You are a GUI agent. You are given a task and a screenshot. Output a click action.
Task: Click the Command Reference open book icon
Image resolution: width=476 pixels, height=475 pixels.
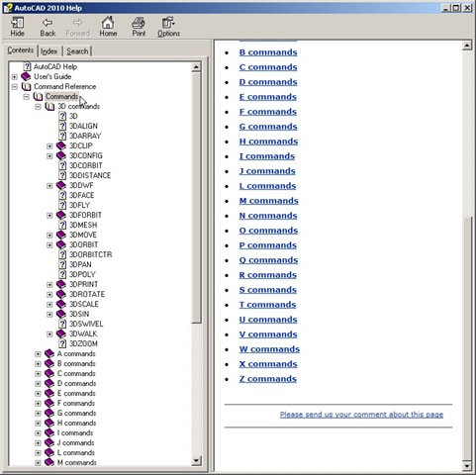click(26, 86)
